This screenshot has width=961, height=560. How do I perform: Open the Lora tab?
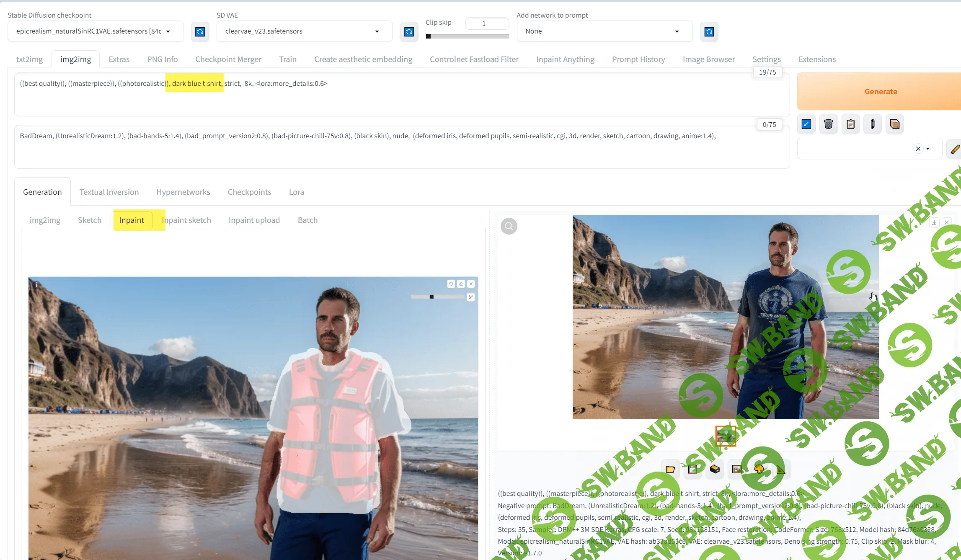[296, 192]
